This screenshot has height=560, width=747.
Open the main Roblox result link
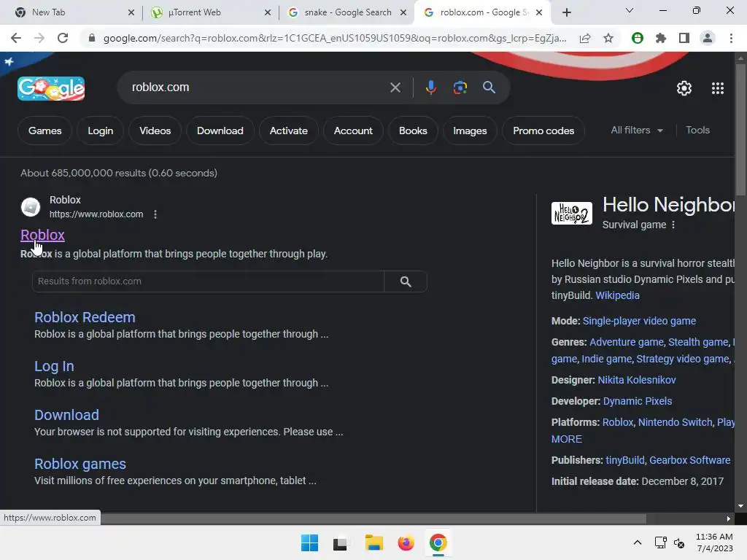pyautogui.click(x=42, y=236)
